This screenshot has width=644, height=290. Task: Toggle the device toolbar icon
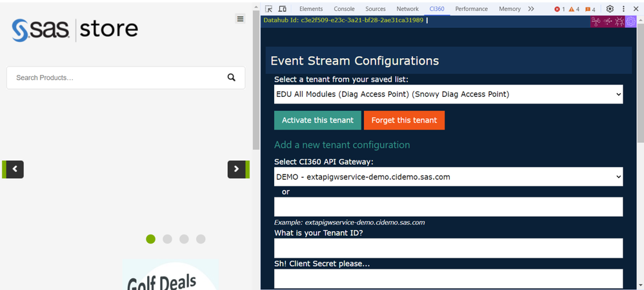pyautogui.click(x=283, y=9)
